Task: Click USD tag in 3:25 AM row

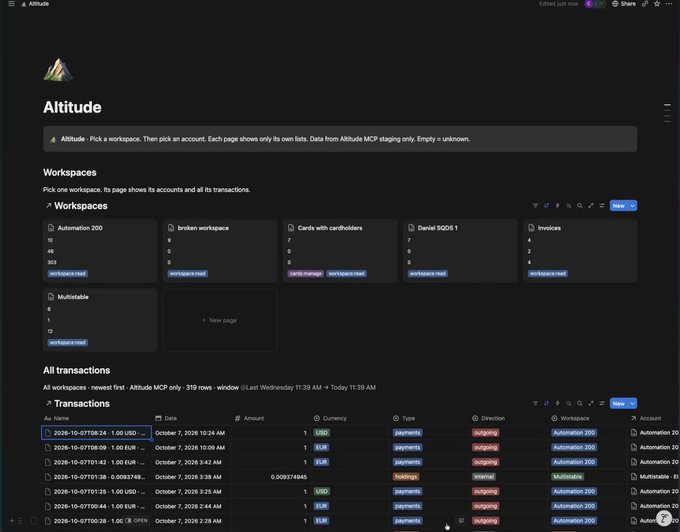Action: (321, 491)
